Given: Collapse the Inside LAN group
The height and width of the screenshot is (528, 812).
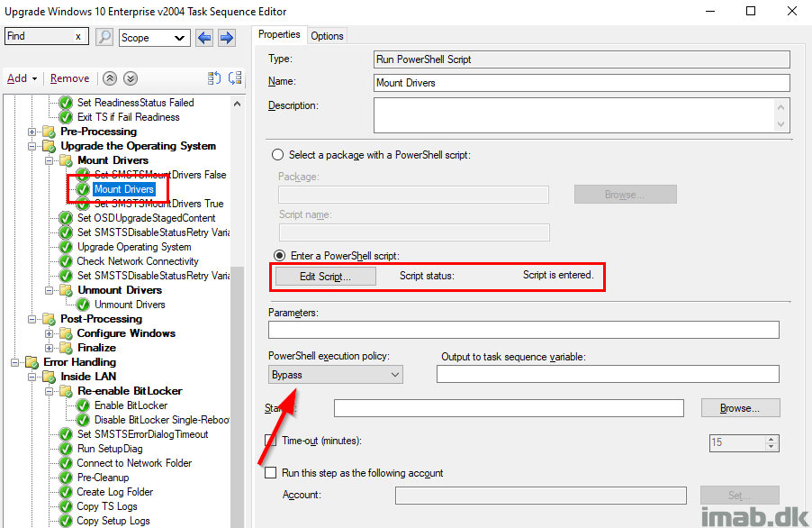Looking at the screenshot, I should click(32, 377).
